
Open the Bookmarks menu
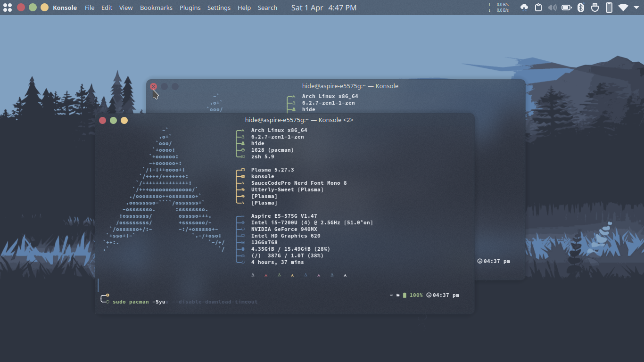[x=156, y=8]
